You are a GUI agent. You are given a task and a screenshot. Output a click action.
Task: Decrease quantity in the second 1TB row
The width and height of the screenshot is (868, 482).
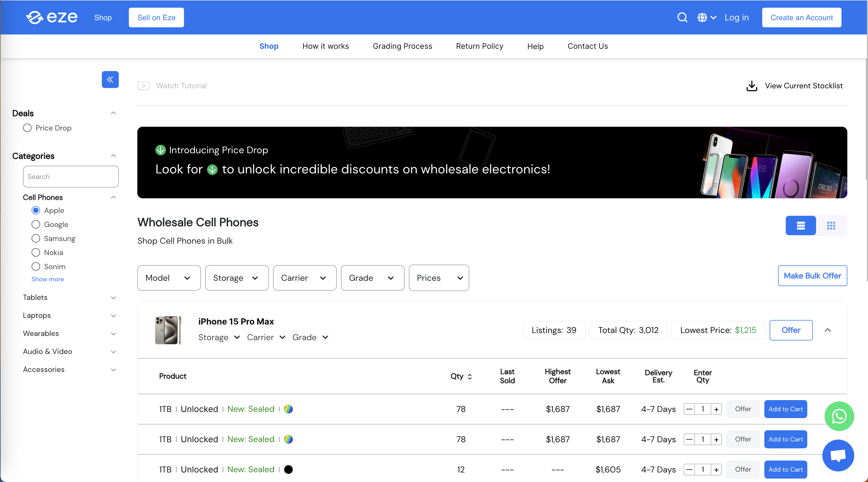coord(689,440)
